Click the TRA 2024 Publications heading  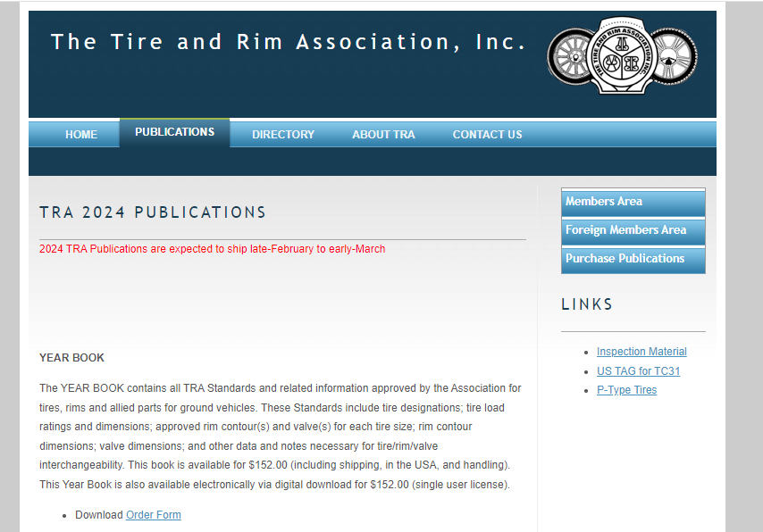click(153, 212)
